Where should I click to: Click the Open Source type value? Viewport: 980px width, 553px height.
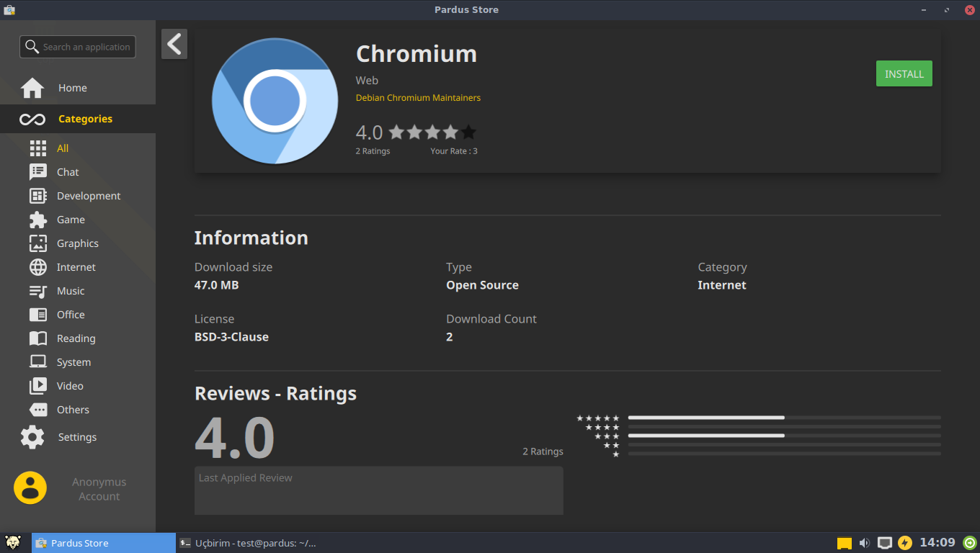(x=482, y=285)
